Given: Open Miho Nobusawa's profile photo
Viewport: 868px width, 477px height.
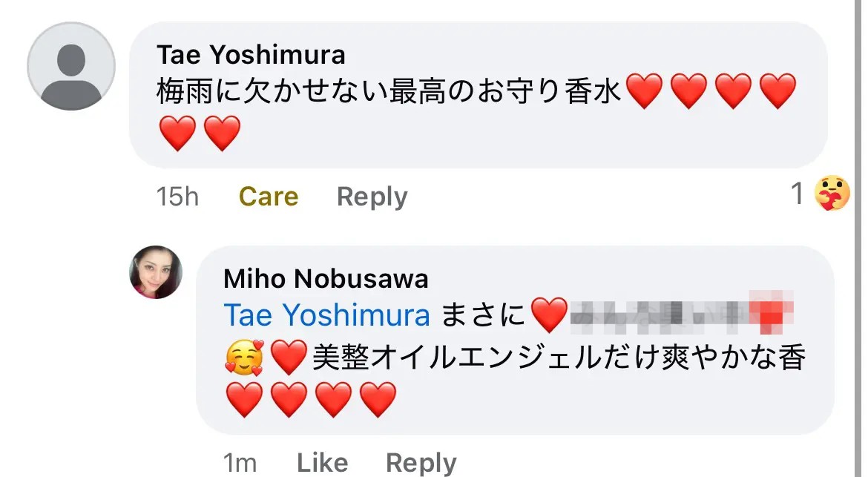Looking at the screenshot, I should point(156,272).
